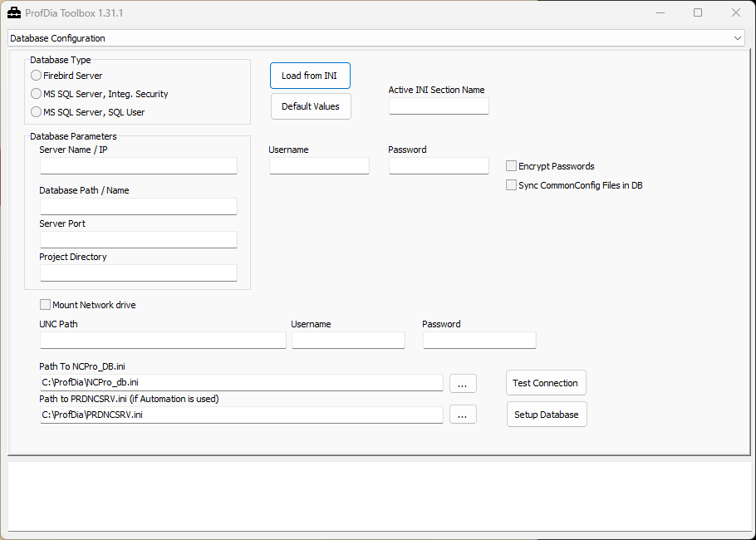This screenshot has width=756, height=540.
Task: Choose MS SQL Server, Integ. Security option
Action: [37, 94]
